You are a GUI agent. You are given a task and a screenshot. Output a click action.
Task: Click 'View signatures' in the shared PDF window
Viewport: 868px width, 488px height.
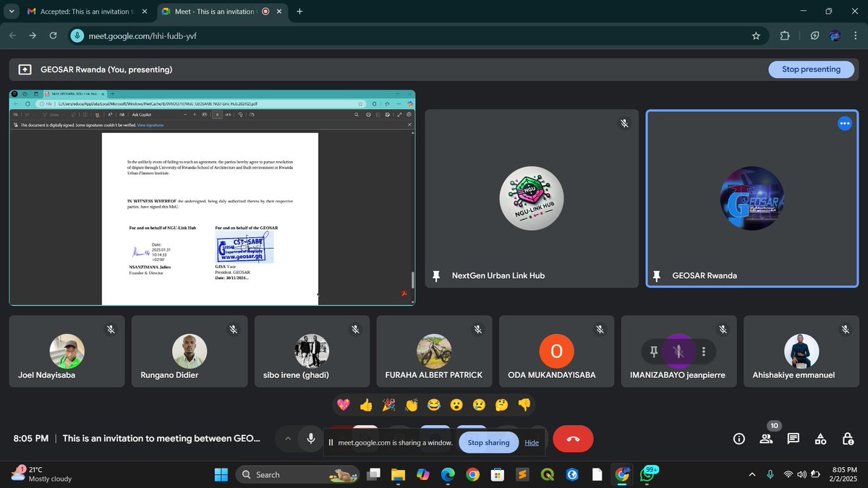pyautogui.click(x=150, y=125)
